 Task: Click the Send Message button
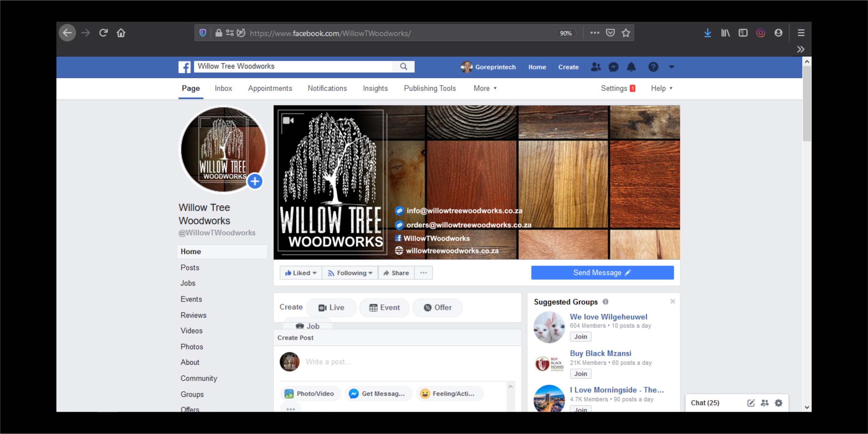coord(602,273)
